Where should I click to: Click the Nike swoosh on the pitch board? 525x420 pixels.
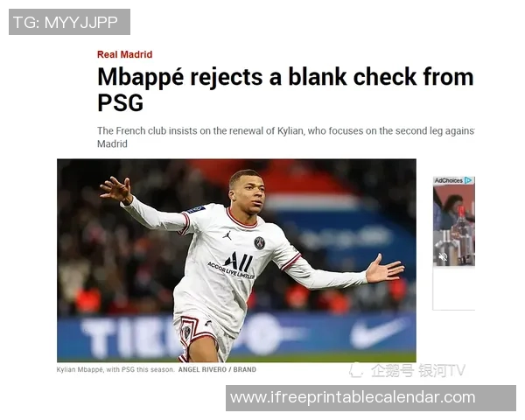pos(376,332)
